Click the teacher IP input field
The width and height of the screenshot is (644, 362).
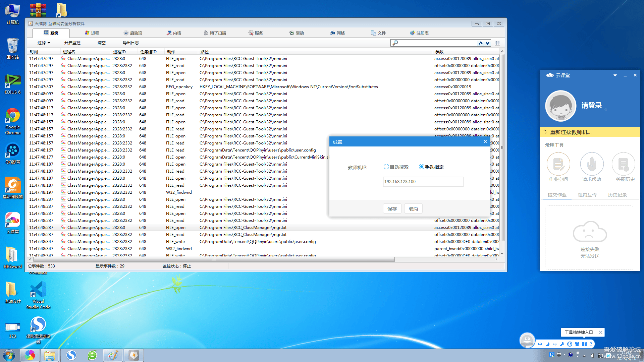423,181
